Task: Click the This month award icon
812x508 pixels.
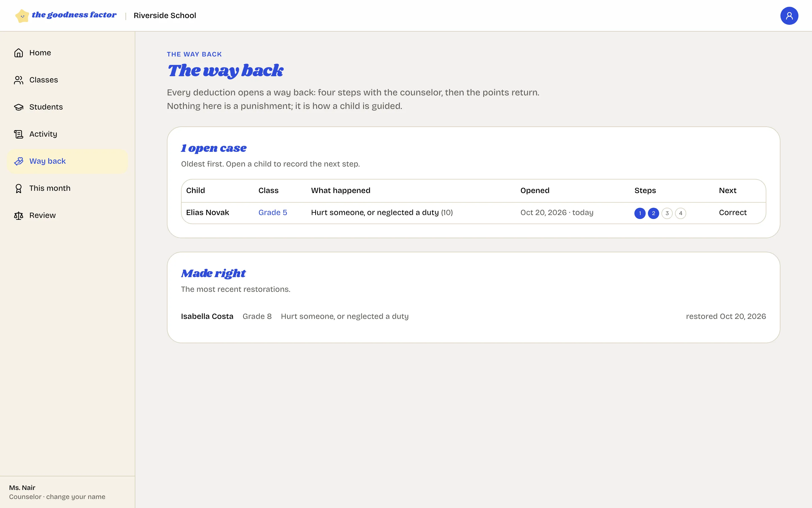Action: (x=18, y=189)
